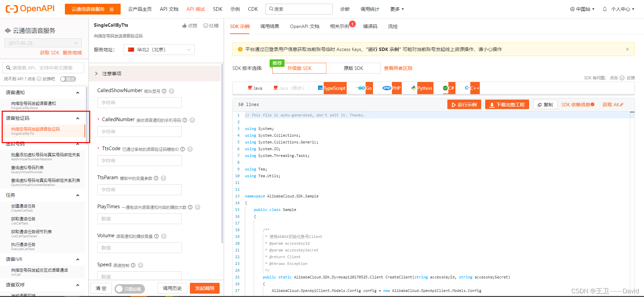The height and width of the screenshot is (297, 644).
Task: Click the OpenAPI logo
Action: (30, 9)
